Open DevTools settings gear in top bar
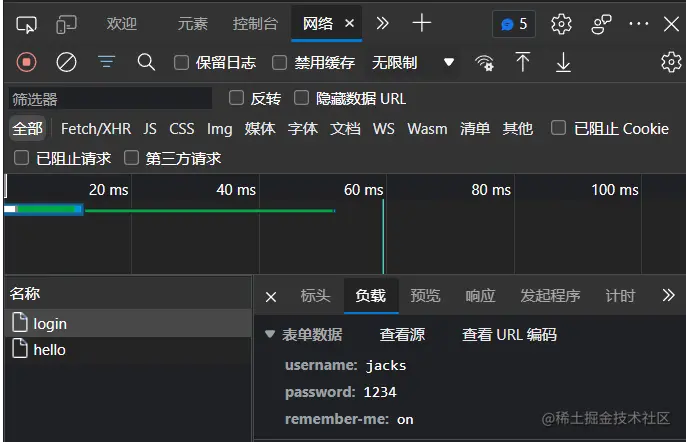This screenshot has width=686, height=442. click(561, 24)
